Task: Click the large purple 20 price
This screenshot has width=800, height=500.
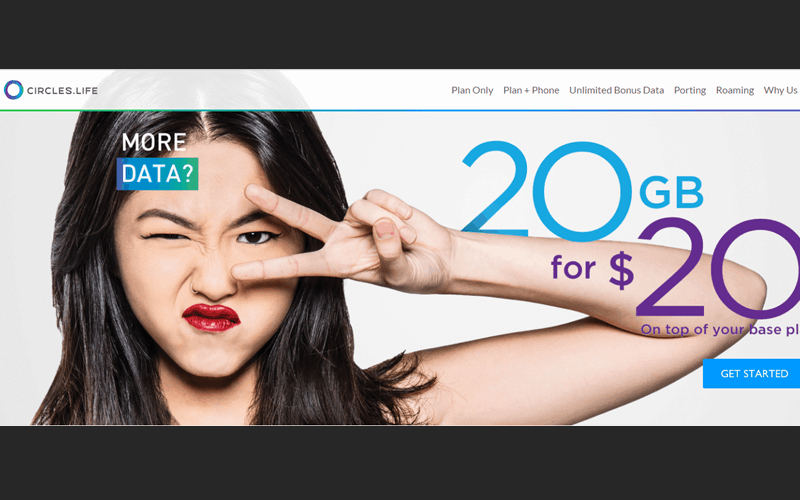Action: click(x=718, y=268)
